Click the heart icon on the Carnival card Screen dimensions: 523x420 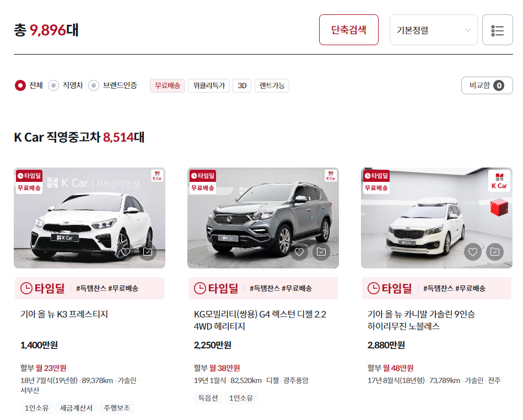[472, 251]
